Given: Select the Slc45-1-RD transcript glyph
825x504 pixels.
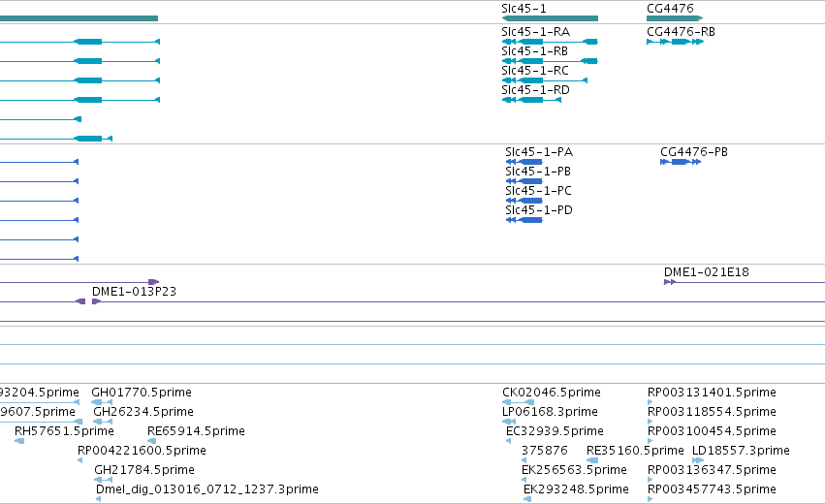Looking at the screenshot, I should click(x=531, y=100).
